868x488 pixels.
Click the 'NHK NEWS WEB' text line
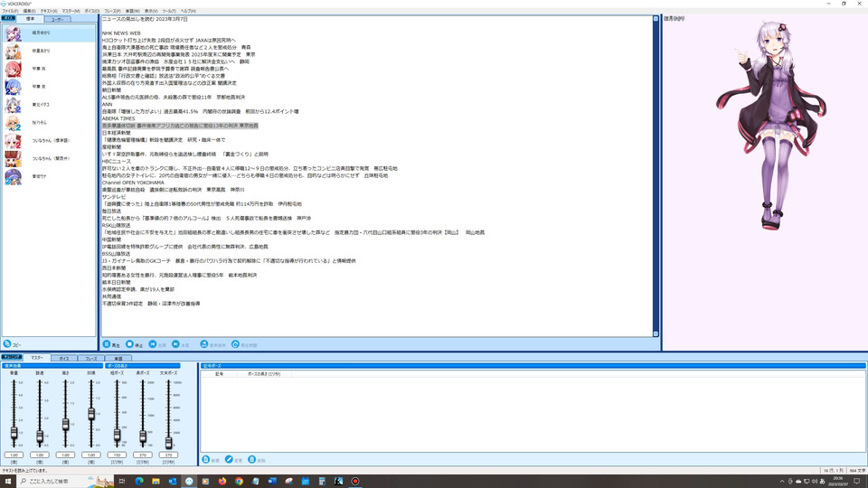pyautogui.click(x=121, y=33)
